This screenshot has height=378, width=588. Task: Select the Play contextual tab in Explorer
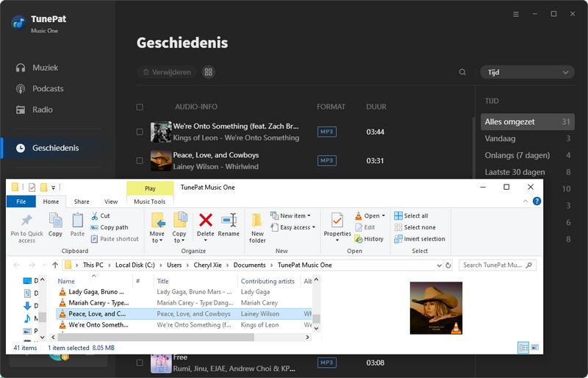click(x=150, y=188)
